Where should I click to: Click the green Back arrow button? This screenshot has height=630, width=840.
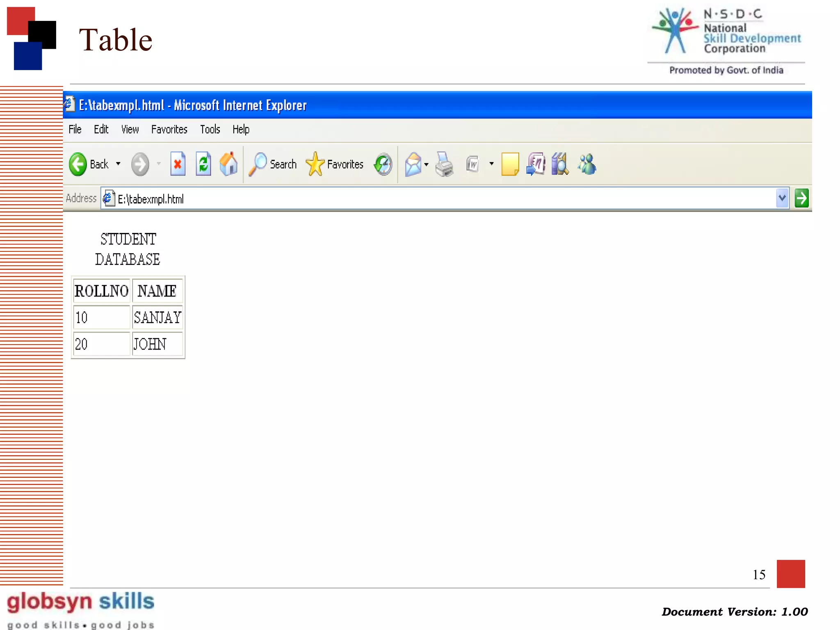(x=78, y=164)
